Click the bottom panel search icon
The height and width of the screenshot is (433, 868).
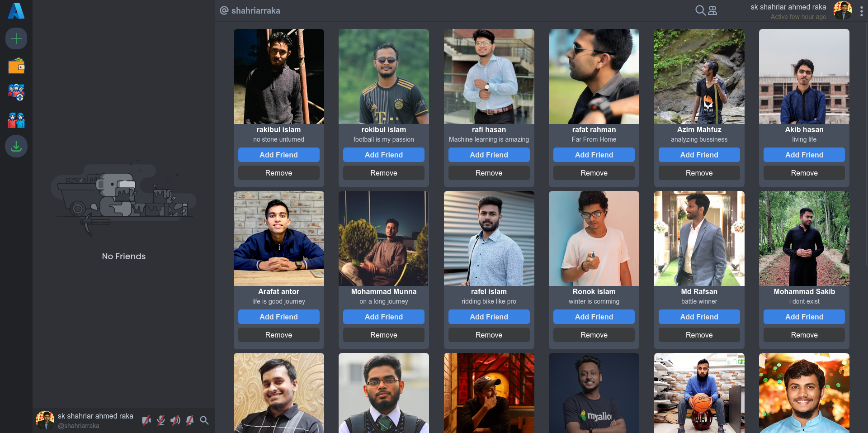click(204, 420)
